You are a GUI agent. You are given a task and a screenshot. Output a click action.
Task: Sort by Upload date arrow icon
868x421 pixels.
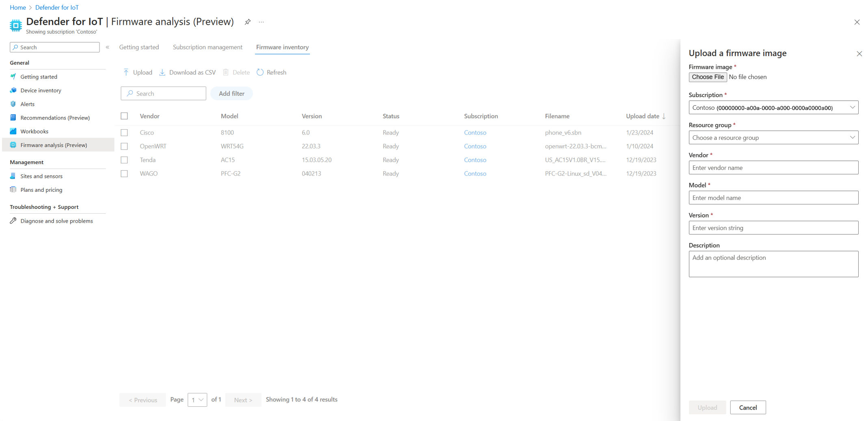[664, 116]
